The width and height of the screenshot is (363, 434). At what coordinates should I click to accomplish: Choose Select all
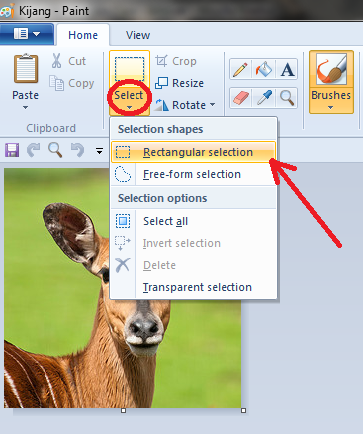pos(193,221)
